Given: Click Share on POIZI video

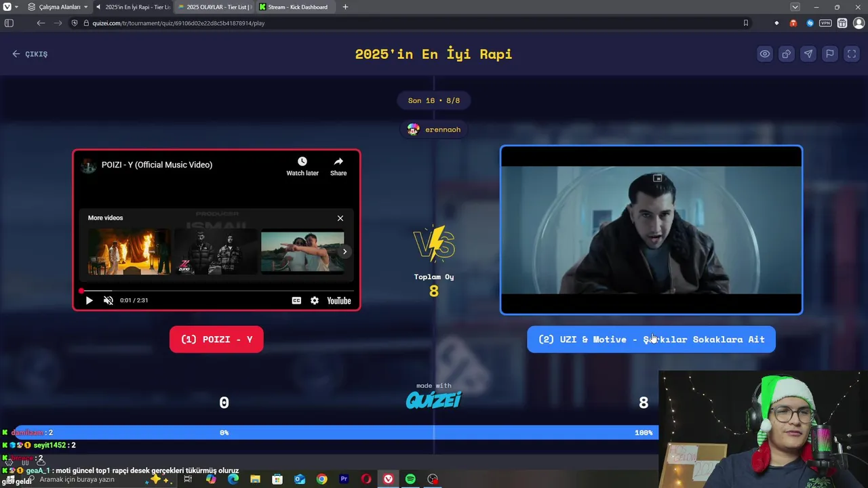Looking at the screenshot, I should (x=338, y=166).
